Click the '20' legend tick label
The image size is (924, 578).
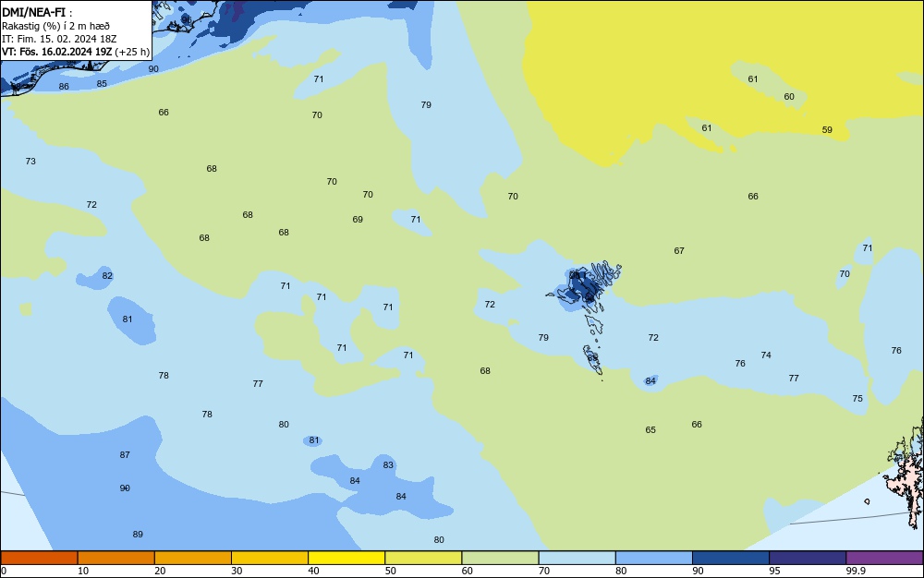click(160, 571)
